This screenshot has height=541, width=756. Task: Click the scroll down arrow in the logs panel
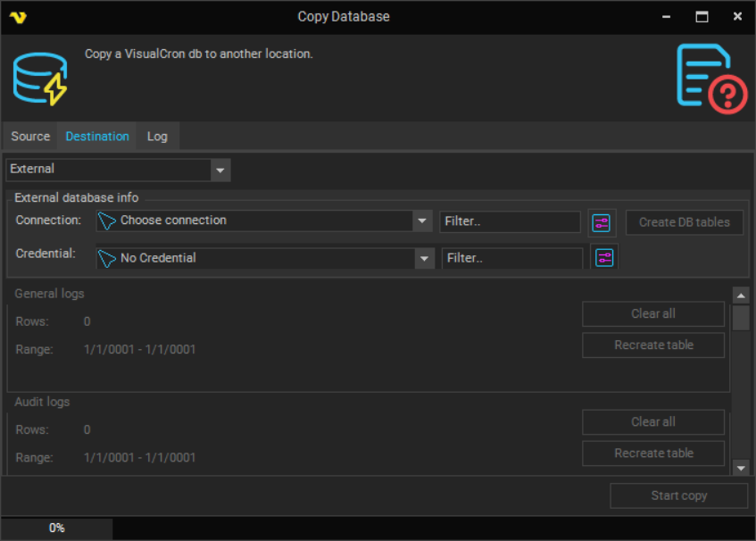(741, 468)
